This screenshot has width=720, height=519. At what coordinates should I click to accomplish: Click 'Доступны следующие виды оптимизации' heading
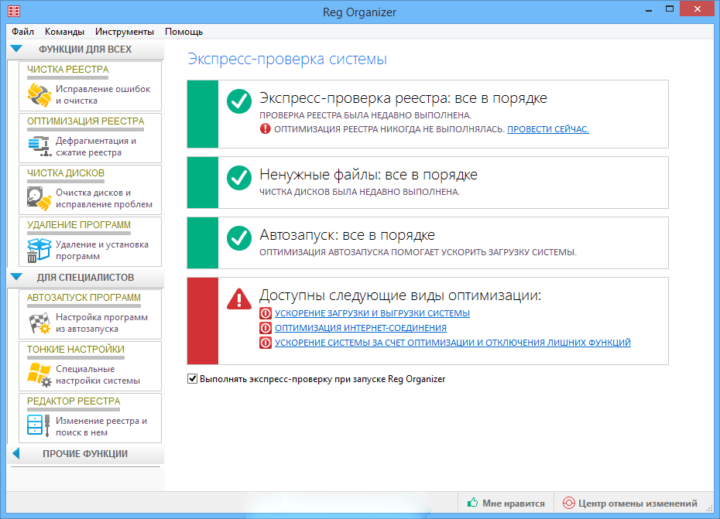pyautogui.click(x=400, y=295)
